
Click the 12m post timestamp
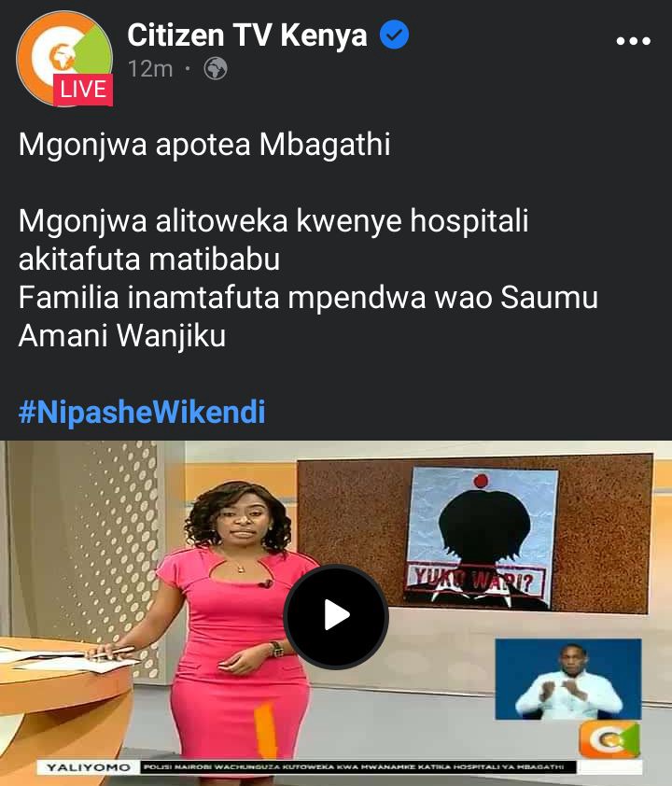point(150,69)
